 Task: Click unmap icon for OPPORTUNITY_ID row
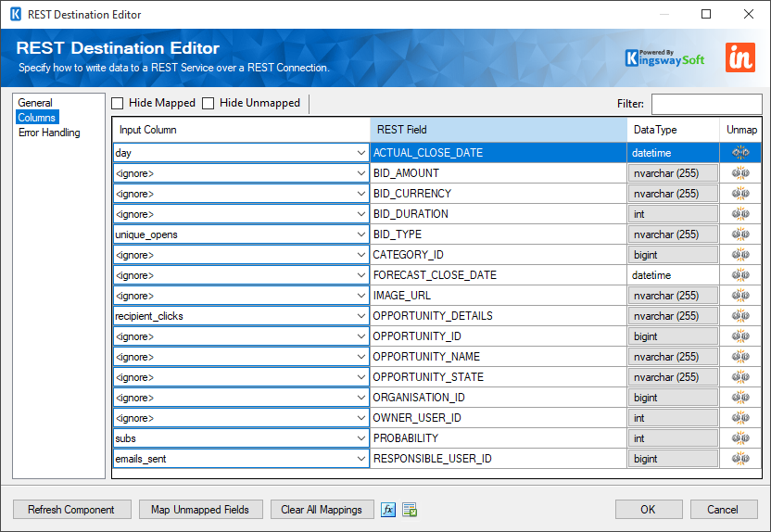[740, 336]
